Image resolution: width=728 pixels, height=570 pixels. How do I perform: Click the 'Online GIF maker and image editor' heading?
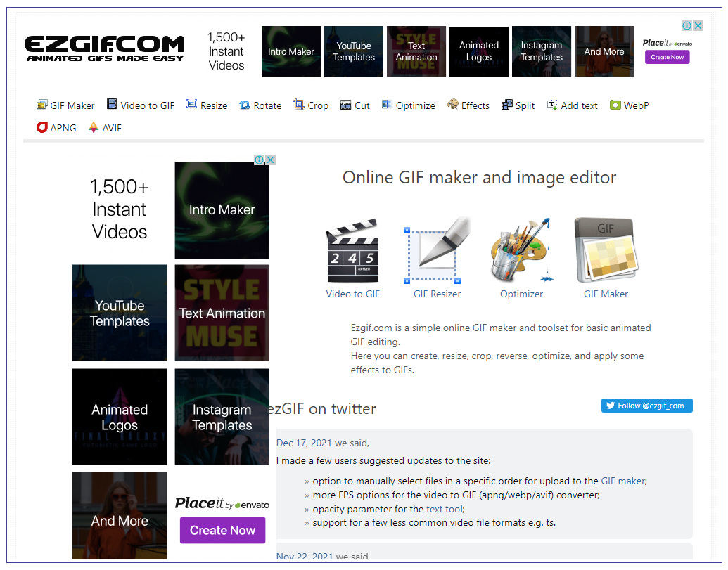click(x=479, y=178)
